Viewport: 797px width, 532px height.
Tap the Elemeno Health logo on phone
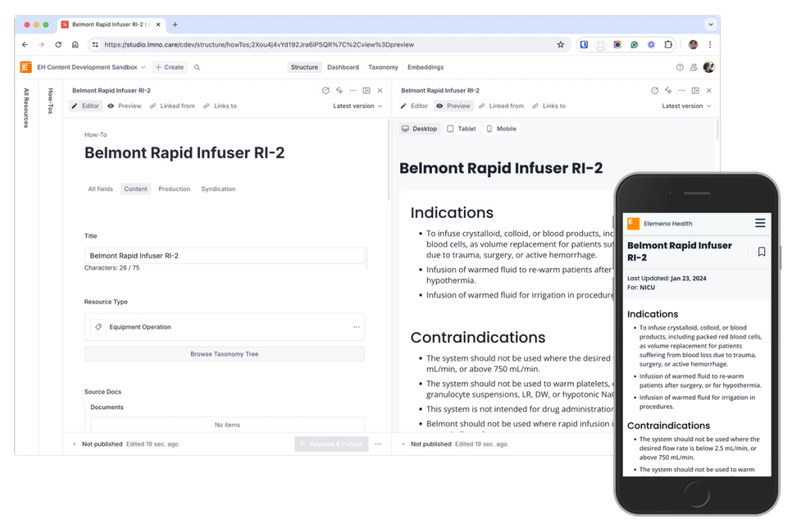point(634,223)
